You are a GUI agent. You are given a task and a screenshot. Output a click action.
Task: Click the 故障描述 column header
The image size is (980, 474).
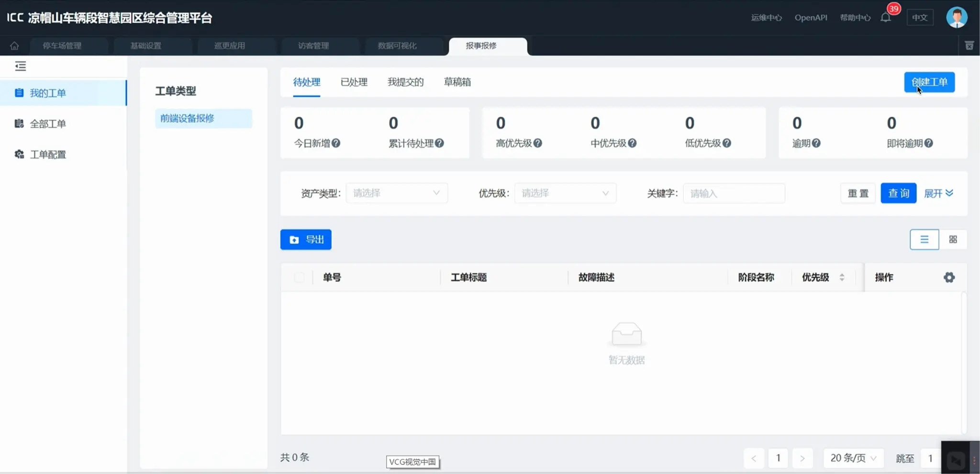pyautogui.click(x=596, y=277)
